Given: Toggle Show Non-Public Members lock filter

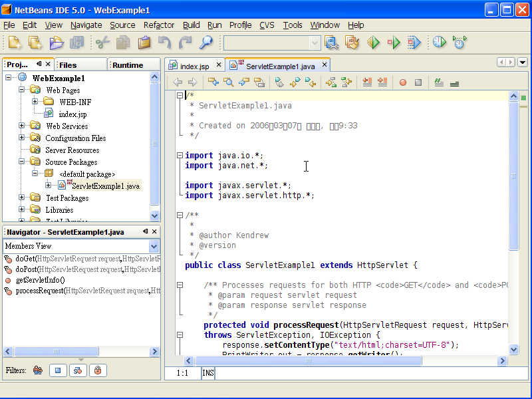Looking at the screenshot, I should pyautogui.click(x=98, y=370).
